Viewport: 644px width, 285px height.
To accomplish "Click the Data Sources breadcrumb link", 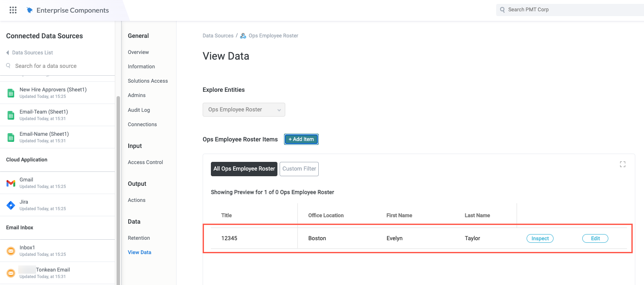I will point(218,36).
